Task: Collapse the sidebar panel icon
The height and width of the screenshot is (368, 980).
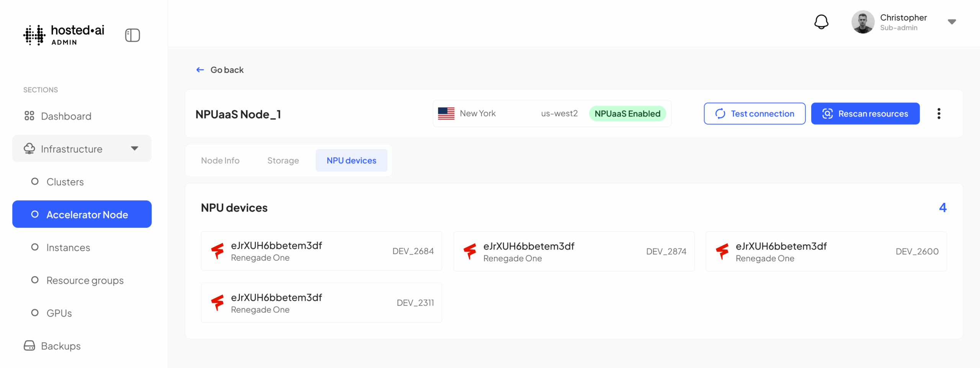Action: tap(132, 35)
